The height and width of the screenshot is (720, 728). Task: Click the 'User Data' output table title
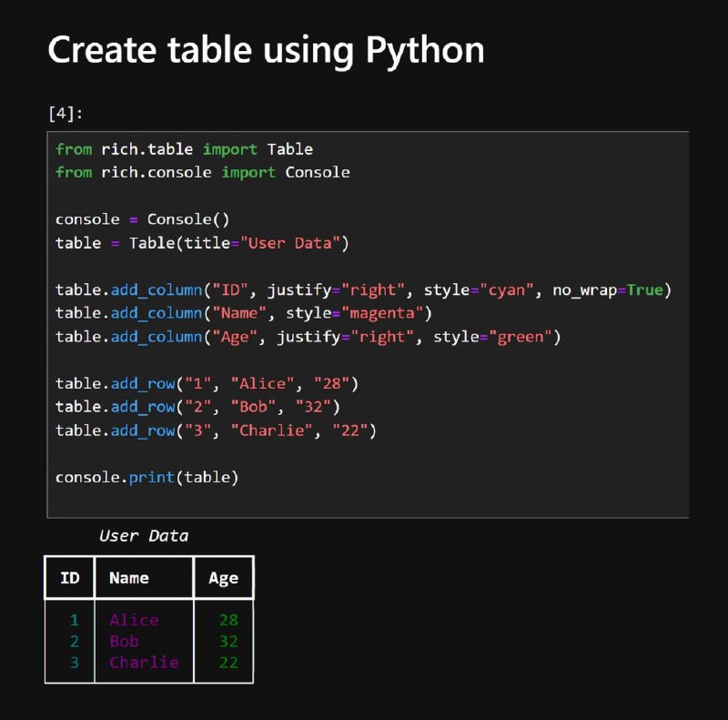(x=144, y=536)
